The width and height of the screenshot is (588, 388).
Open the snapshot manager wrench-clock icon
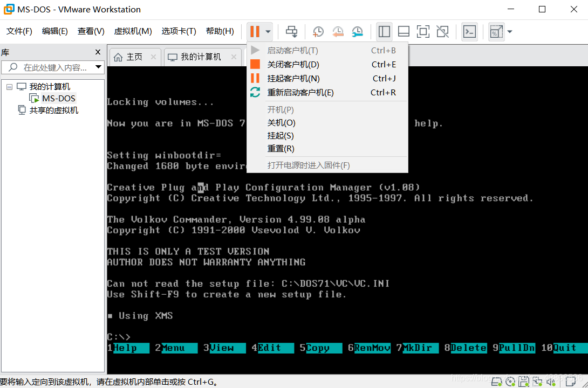click(357, 31)
